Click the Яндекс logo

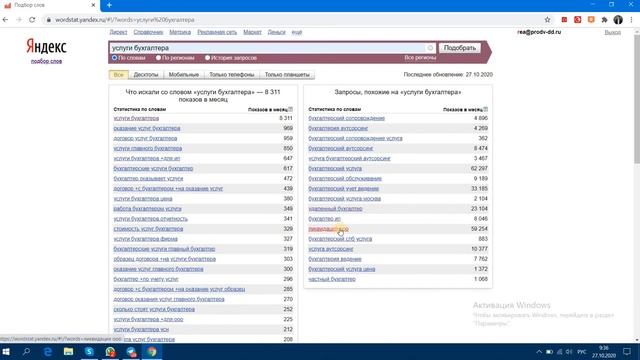click(46, 47)
